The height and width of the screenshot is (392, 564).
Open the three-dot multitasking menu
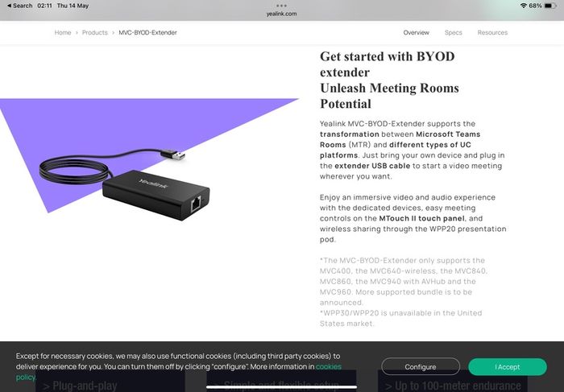282,6
